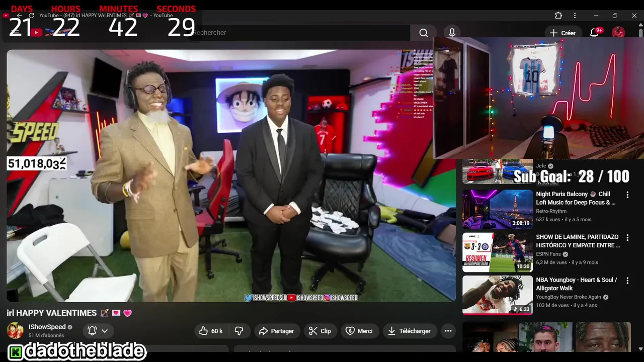Click the main video player
This screenshot has height=362, width=644.
pos(231,176)
